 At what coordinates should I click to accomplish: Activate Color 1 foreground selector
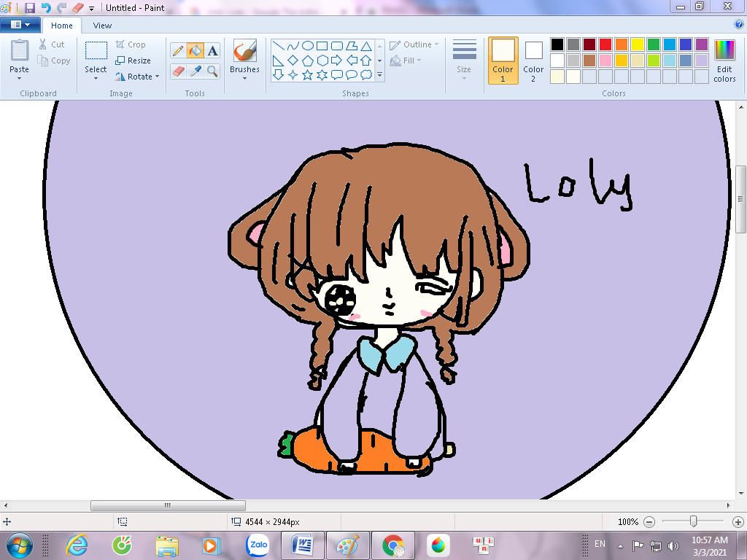503,61
